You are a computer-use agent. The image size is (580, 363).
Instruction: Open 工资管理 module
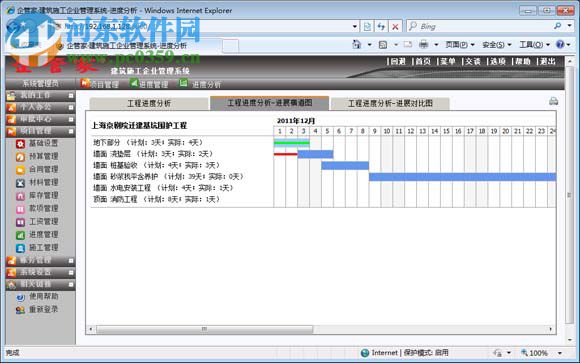click(37, 222)
